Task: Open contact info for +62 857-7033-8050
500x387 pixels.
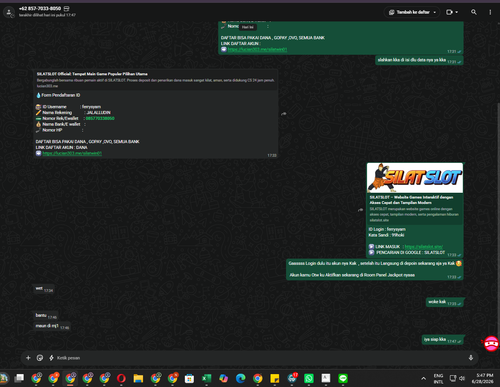Action: click(x=40, y=8)
